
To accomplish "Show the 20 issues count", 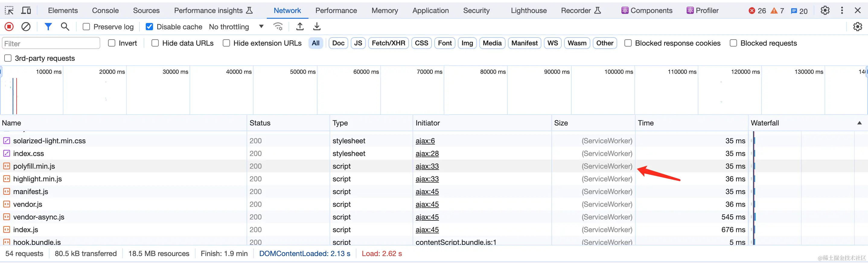I will pyautogui.click(x=799, y=11).
